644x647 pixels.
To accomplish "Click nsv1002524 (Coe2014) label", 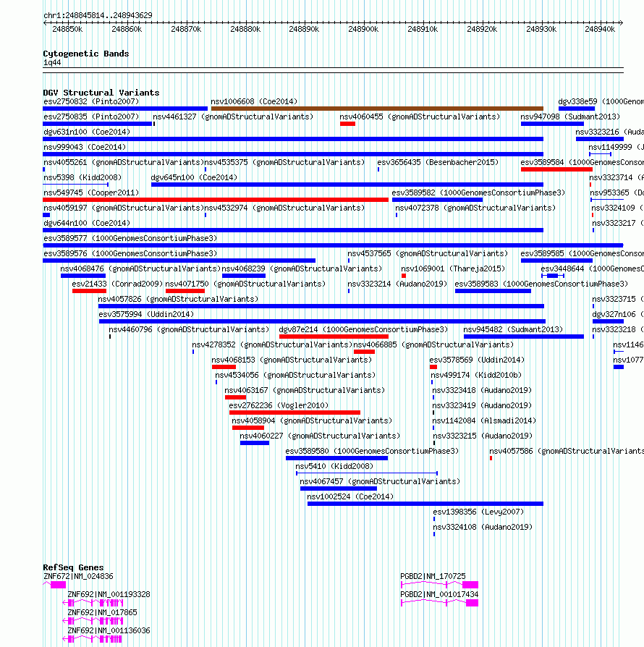I will pos(350,496).
